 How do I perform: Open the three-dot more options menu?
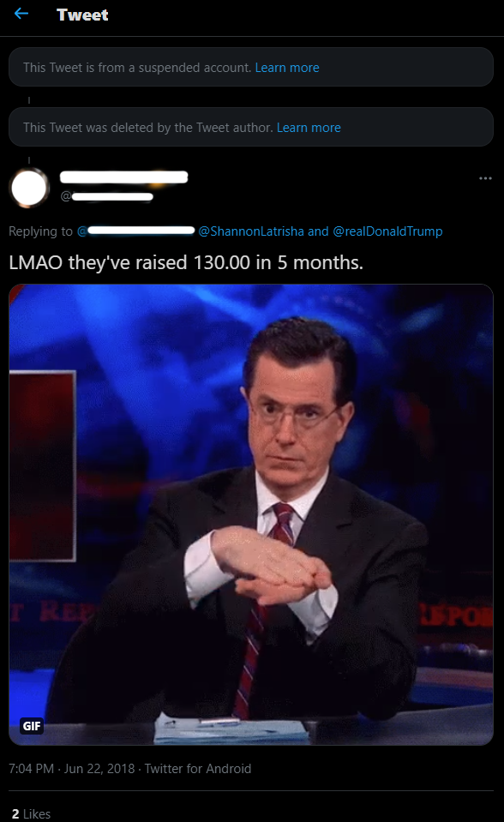click(x=485, y=178)
